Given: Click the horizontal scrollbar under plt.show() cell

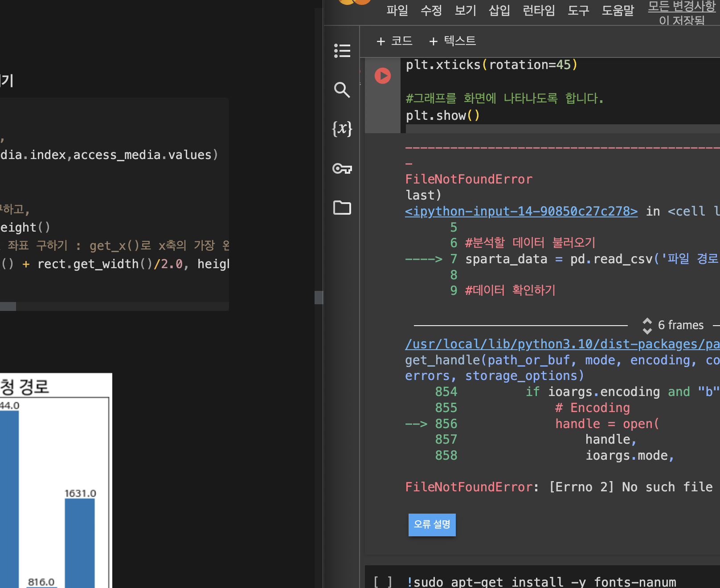Looking at the screenshot, I should click(x=563, y=129).
